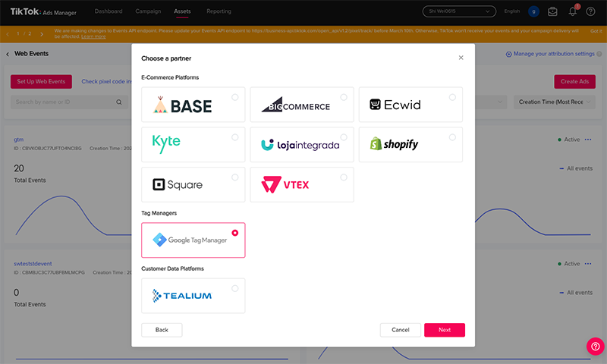
Task: Go back from Web Events
Action: point(8,54)
